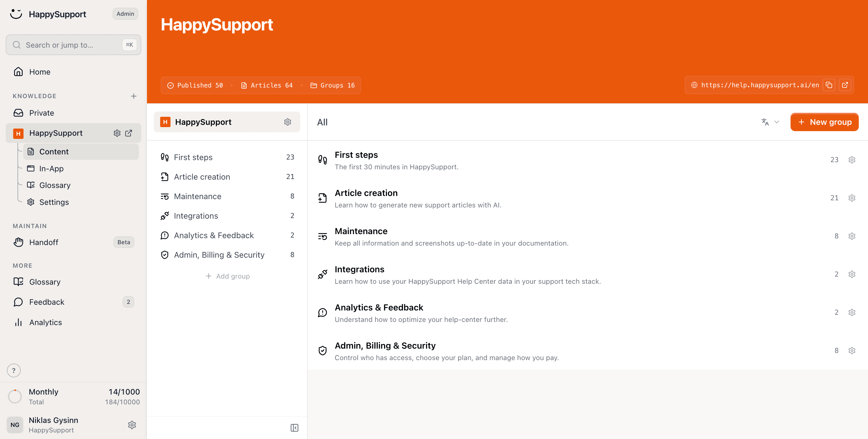
Task: Open Glossary under HappySupport tree
Action: (81, 185)
